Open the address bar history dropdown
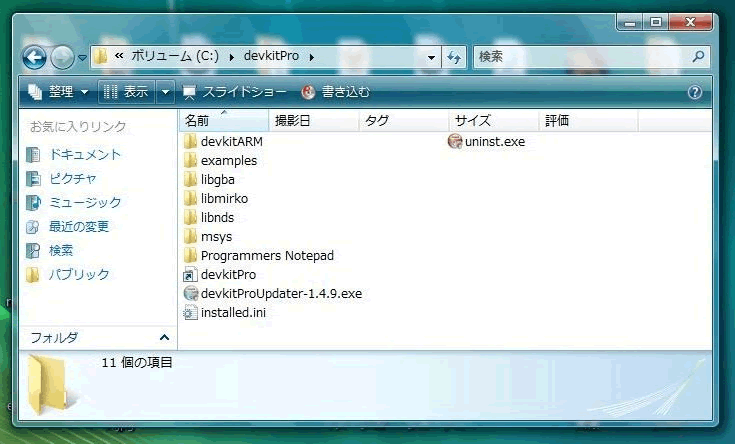 431,58
